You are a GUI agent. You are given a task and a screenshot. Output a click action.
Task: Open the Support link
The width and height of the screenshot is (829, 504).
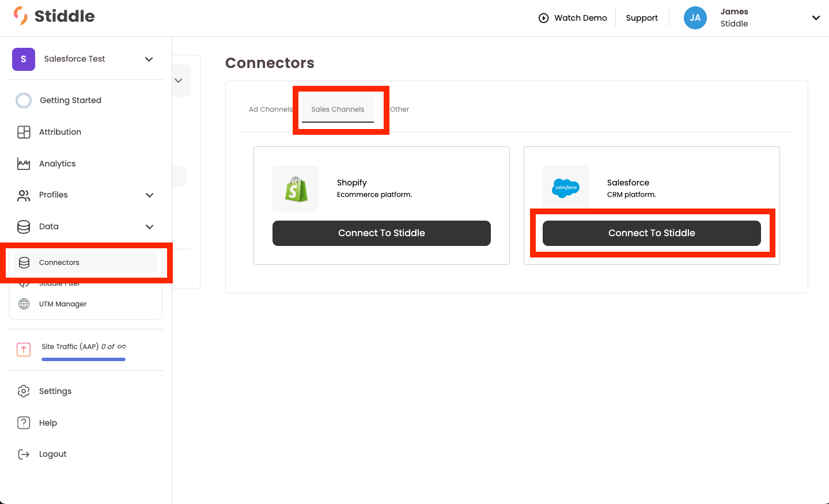coord(642,18)
